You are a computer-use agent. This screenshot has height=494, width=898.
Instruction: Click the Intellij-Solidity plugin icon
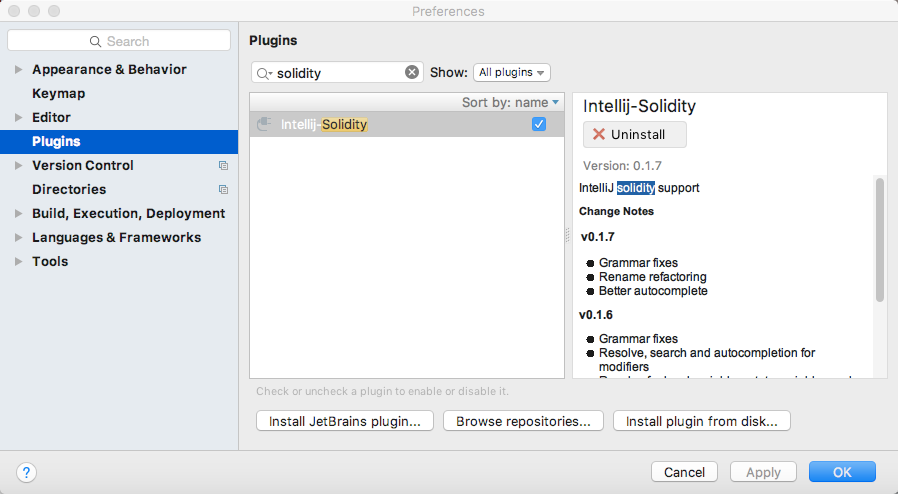264,124
